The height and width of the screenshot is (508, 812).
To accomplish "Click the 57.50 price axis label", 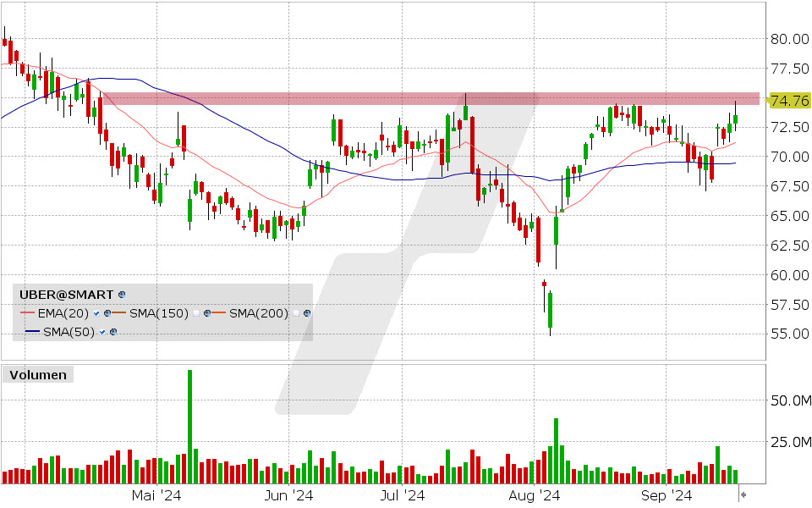I will [790, 304].
